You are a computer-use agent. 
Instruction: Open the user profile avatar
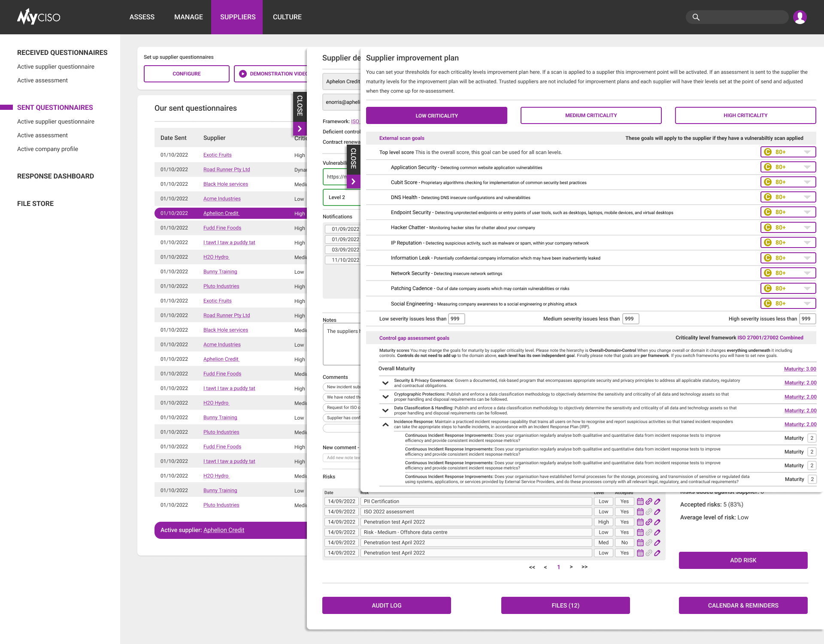tap(800, 17)
